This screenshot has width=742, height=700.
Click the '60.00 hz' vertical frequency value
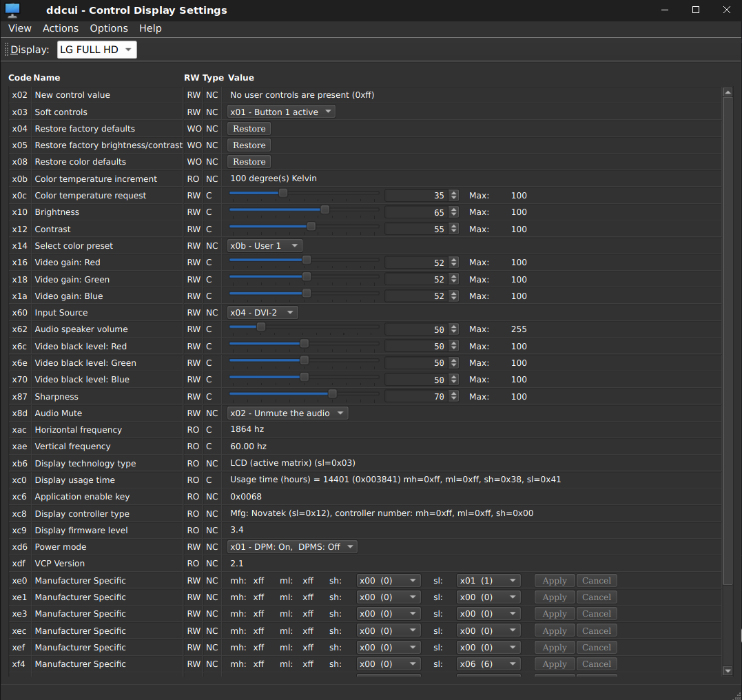coord(248,446)
